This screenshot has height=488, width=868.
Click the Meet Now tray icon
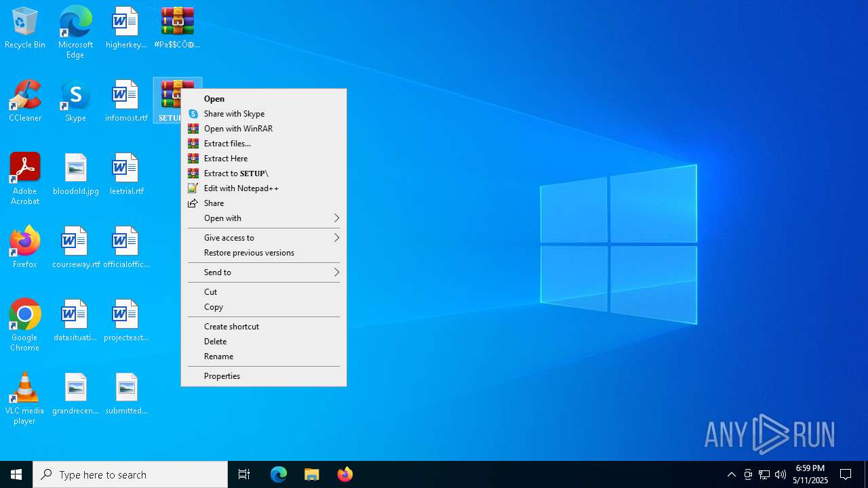pos(748,474)
